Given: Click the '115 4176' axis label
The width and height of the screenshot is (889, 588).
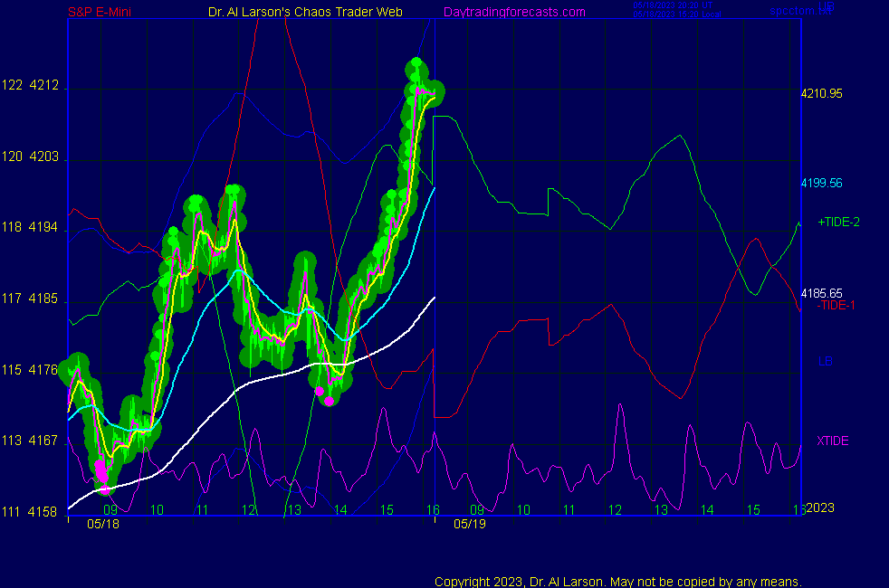Looking at the screenshot, I should (30, 370).
